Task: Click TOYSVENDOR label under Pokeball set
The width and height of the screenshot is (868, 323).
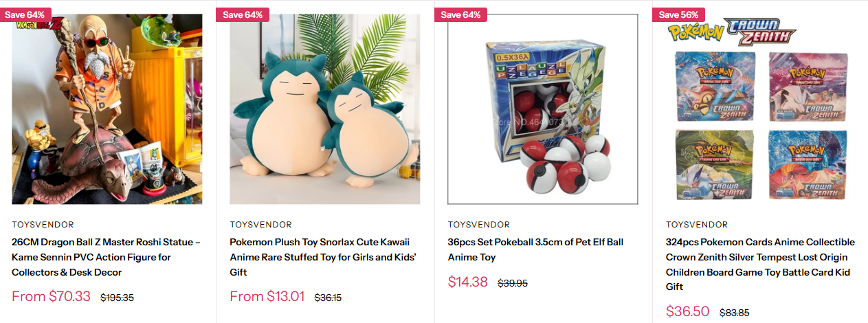Action: point(478,225)
